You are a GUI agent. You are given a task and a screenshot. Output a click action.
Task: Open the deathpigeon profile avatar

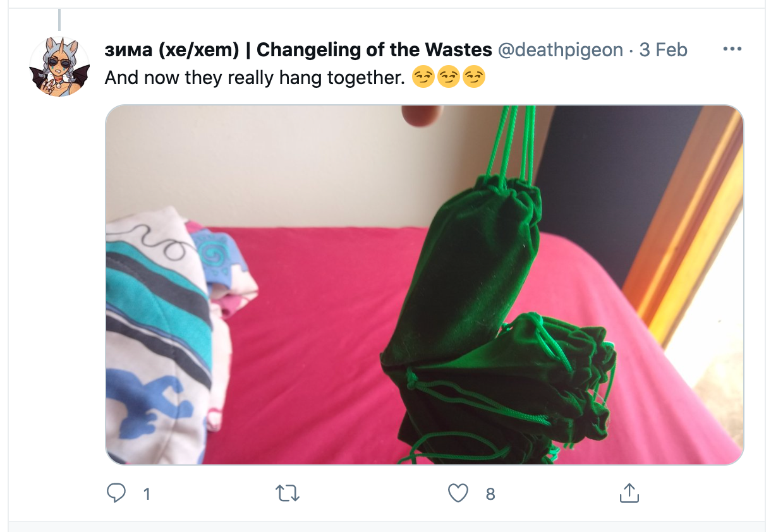[x=59, y=66]
